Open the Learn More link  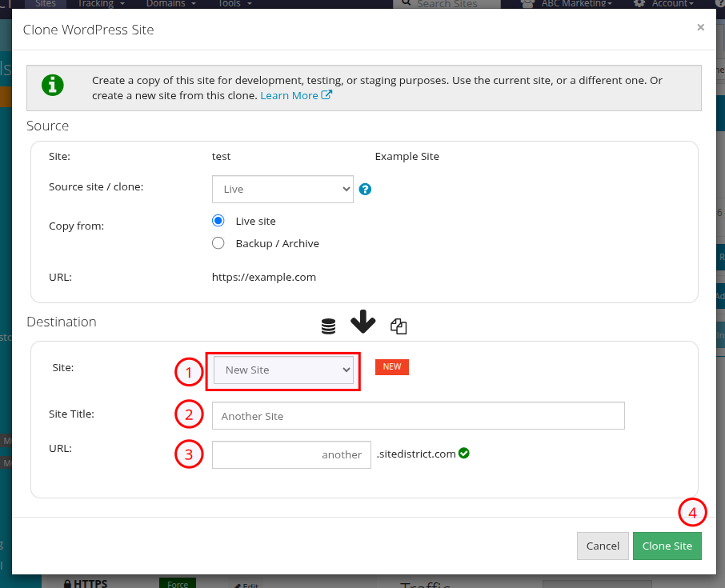coord(289,95)
